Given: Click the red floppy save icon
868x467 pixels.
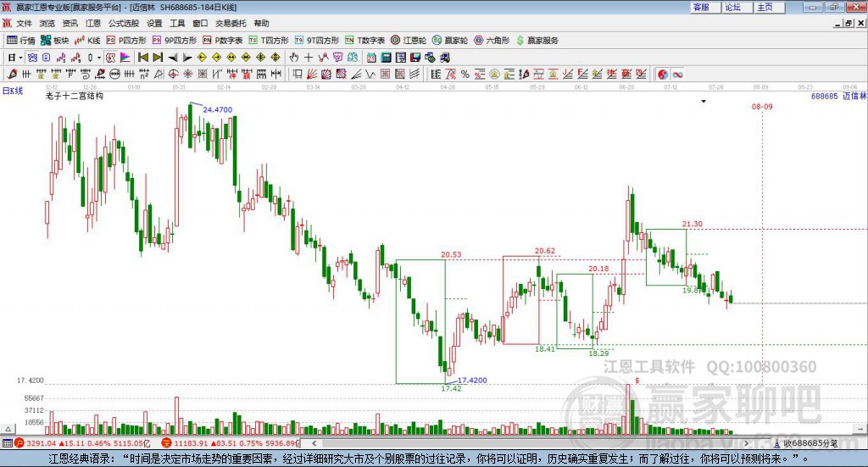Looking at the screenshot, I should tap(415, 58).
